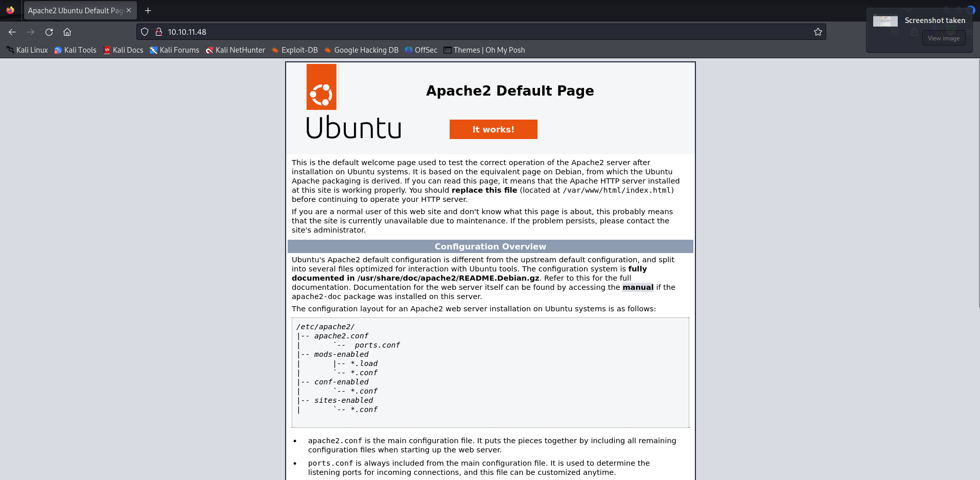Bookmark this page with the star icon
The image size is (980, 480).
coord(818,32)
